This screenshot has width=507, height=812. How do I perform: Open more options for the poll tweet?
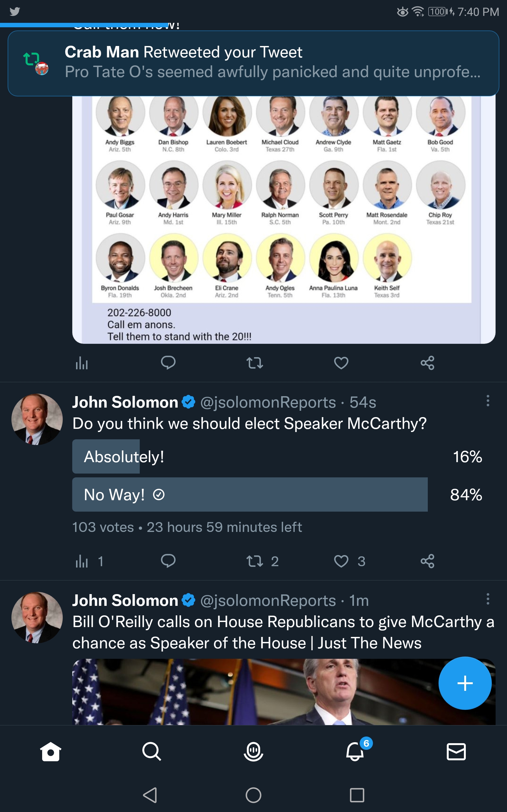point(488,401)
